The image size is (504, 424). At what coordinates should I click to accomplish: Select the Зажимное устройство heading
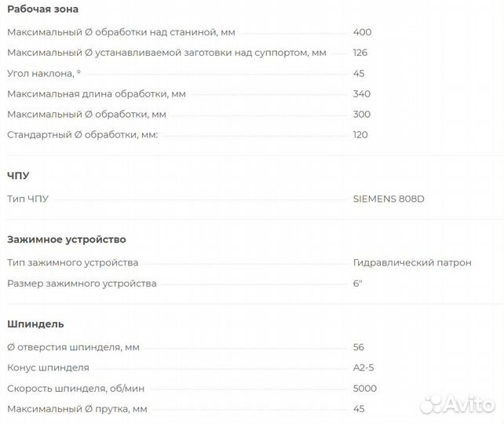[67, 239]
